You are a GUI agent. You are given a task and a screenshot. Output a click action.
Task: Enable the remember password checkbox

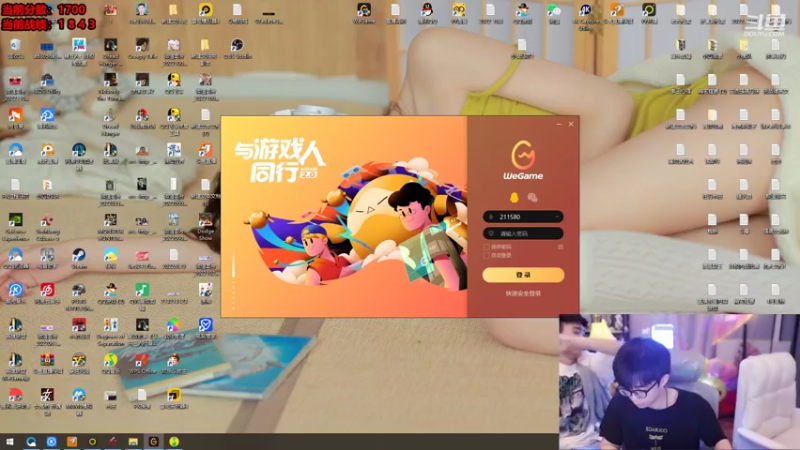click(486, 247)
